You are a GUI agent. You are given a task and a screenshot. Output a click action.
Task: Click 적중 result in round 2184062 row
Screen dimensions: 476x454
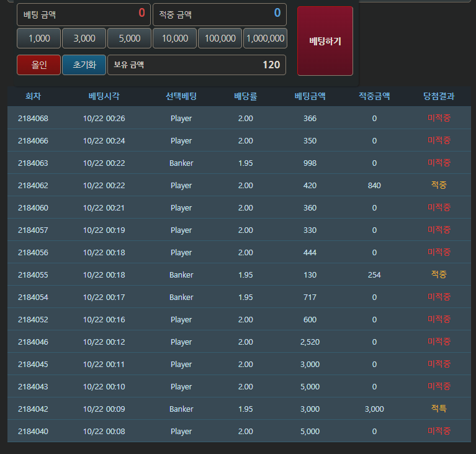point(439,184)
